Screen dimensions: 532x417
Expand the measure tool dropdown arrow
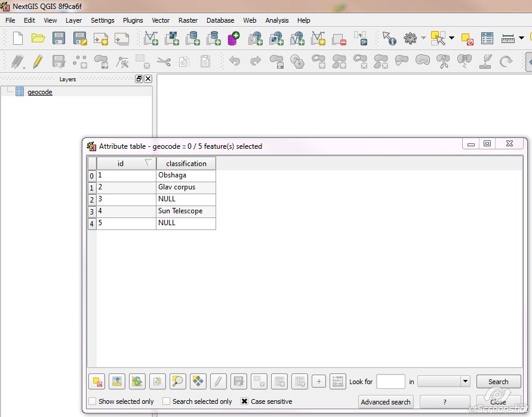click(x=521, y=38)
